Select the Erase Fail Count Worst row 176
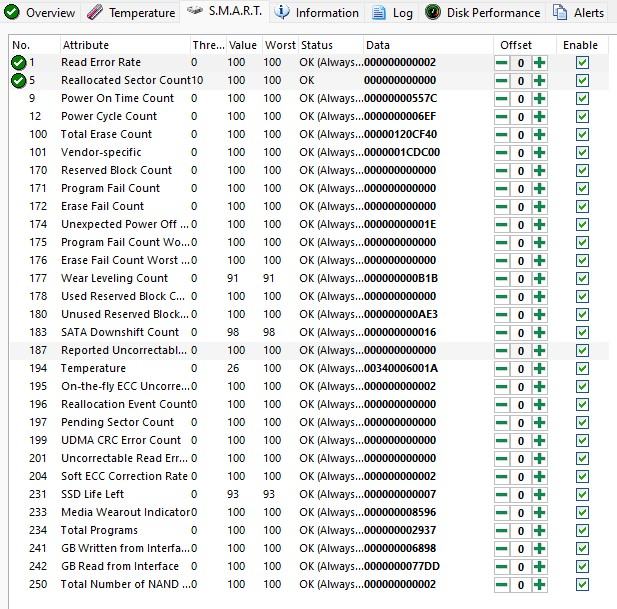Screen dimensions: 617x609 click(309, 260)
